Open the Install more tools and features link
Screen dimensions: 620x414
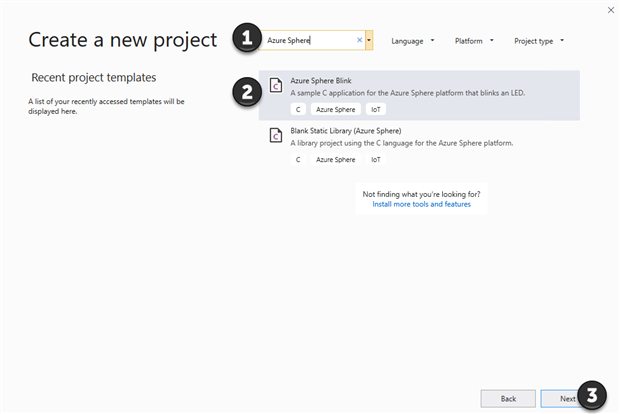[421, 204]
